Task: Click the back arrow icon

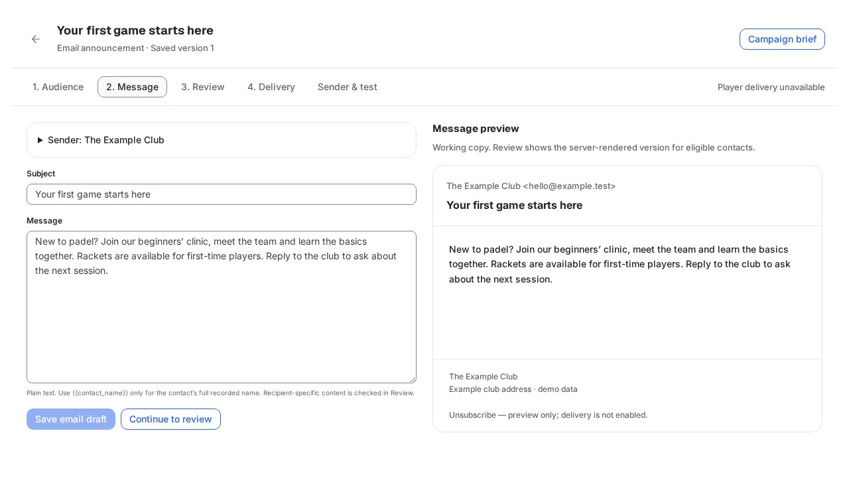Action: [x=36, y=39]
